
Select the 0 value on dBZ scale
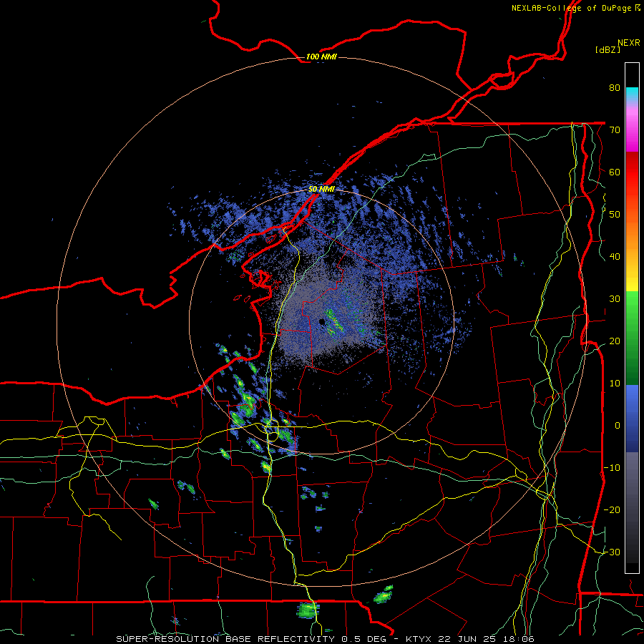[x=618, y=426]
